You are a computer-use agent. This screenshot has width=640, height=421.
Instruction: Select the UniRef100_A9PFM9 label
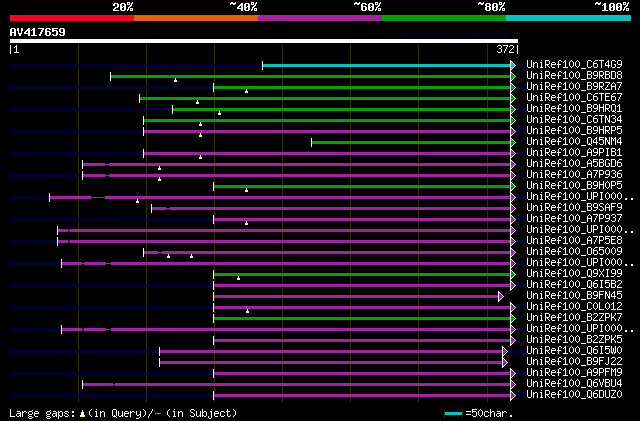[574, 373]
